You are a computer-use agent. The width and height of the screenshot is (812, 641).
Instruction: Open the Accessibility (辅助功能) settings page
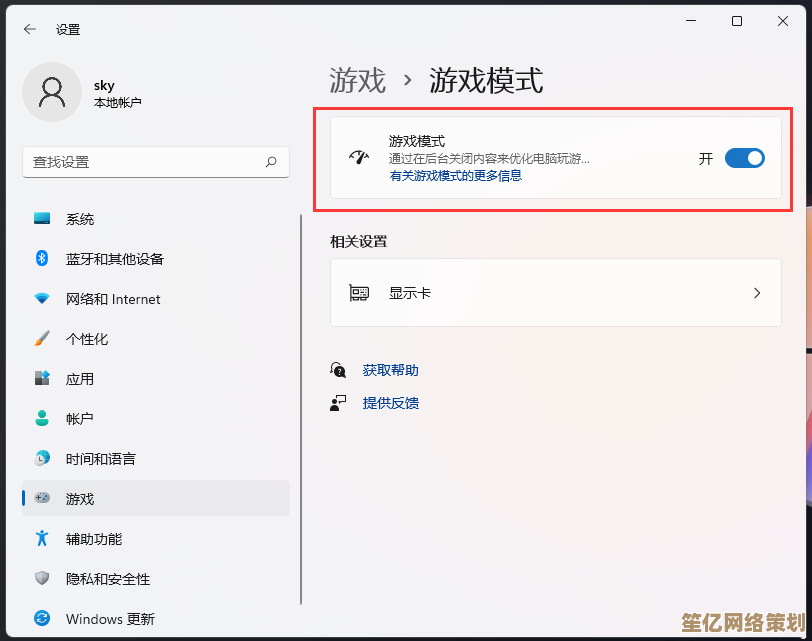(93, 539)
